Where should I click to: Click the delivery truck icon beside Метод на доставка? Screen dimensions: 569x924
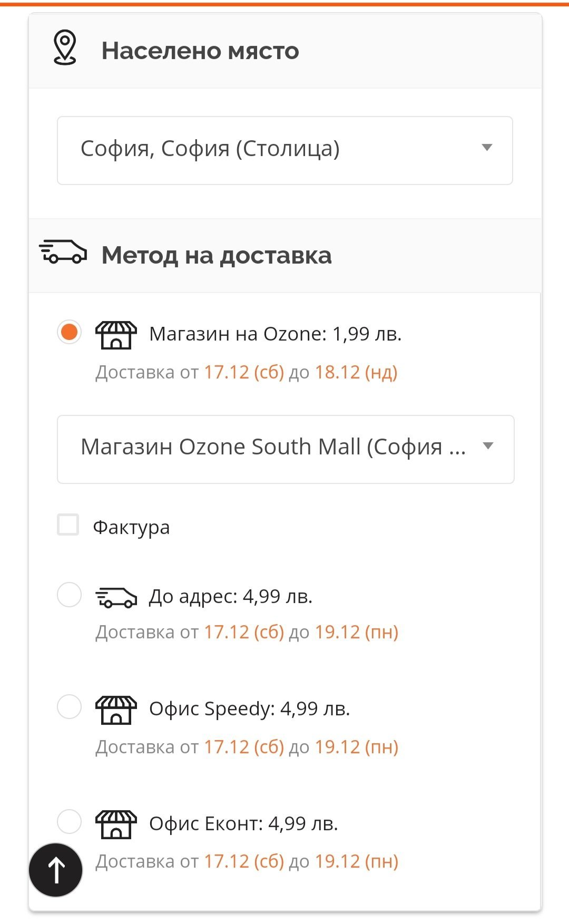[63, 252]
